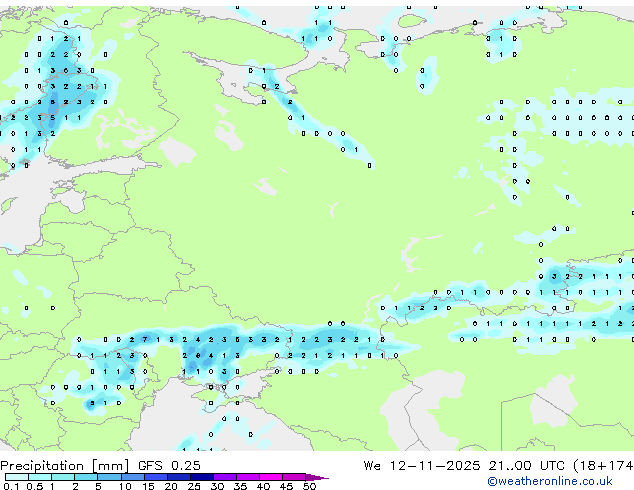This screenshot has height=490, width=634.
Task: Click the value '7' in southern rain band
Action: click(145, 340)
